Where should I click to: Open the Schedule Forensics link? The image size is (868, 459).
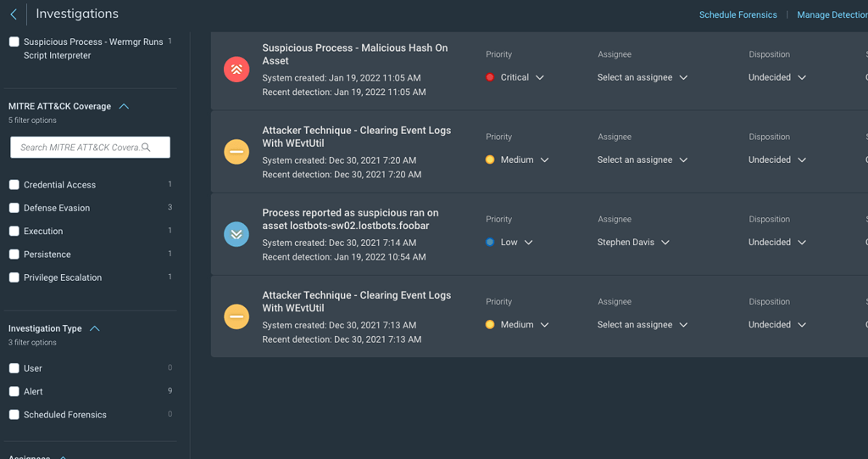tap(737, 15)
